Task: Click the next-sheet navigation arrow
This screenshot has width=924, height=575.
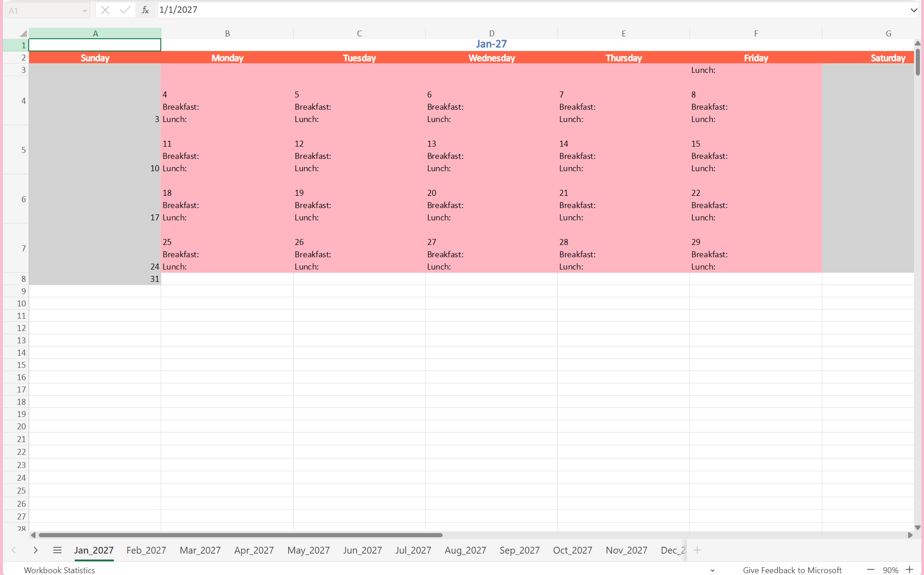Action: pos(36,550)
